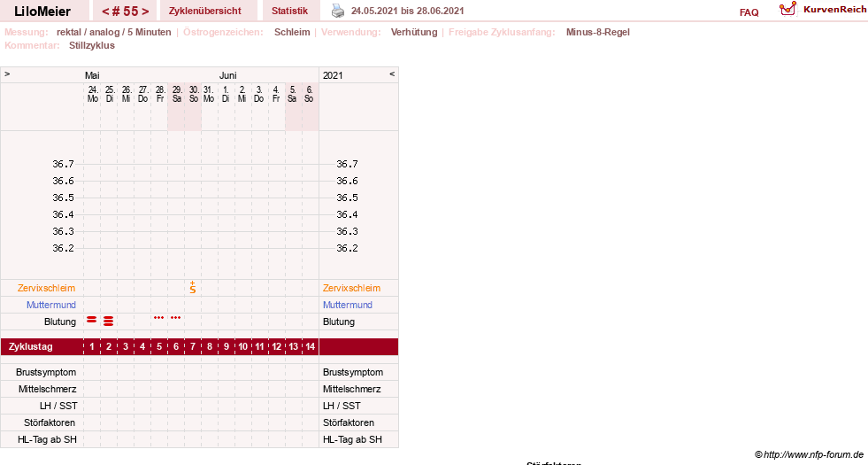
Task: Click the left HL-Tag ab SH row label
Action: point(47,439)
